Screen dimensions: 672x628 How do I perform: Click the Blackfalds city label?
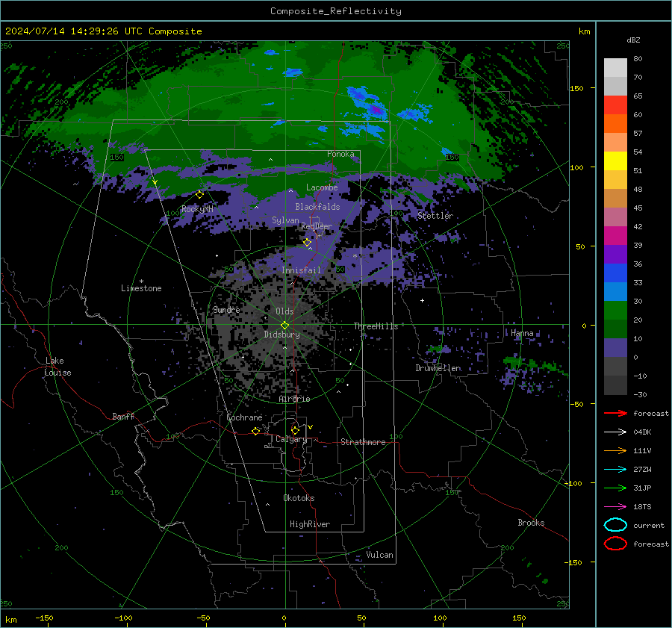(317, 207)
